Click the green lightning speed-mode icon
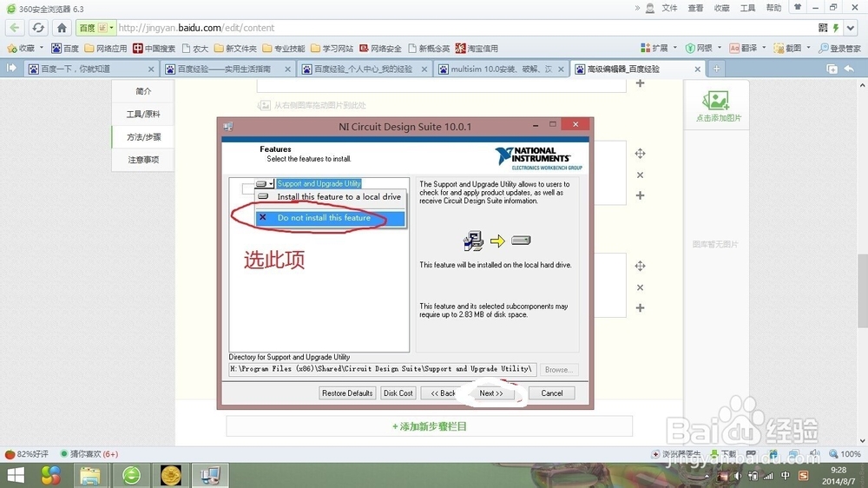Viewport: 868px width, 488px height. [x=836, y=28]
